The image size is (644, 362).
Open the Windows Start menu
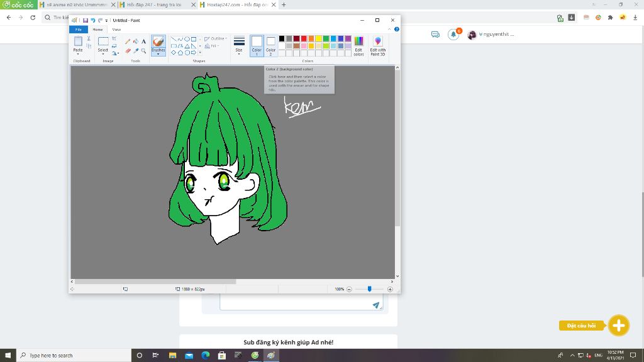tap(8, 356)
